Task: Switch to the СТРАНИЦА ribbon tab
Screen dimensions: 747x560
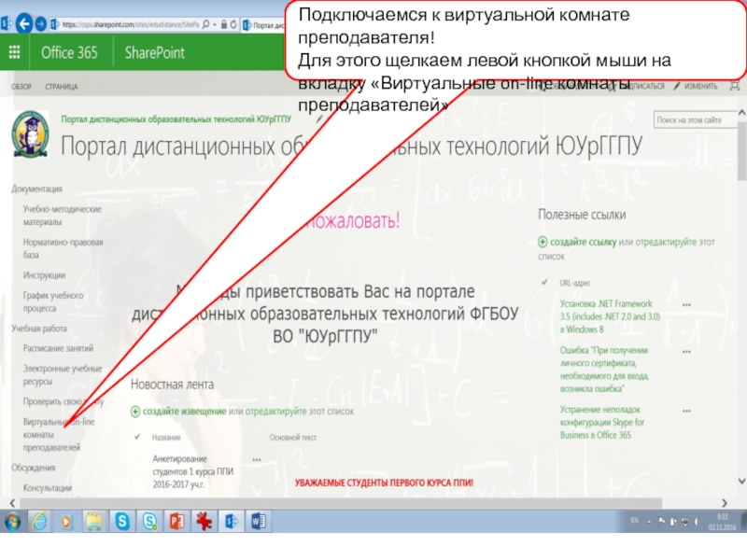Action: coord(62,87)
